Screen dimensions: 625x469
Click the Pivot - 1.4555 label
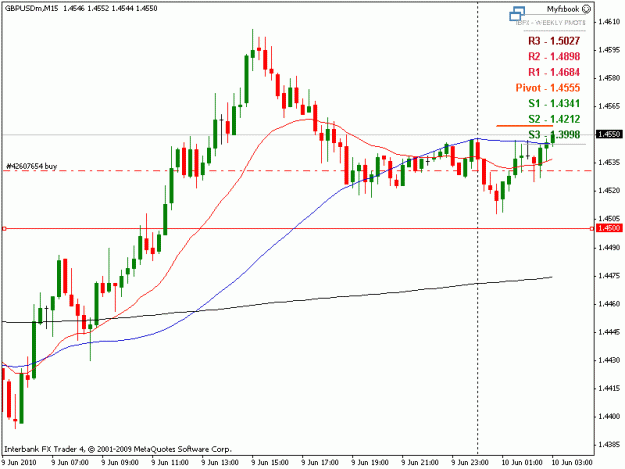click(x=548, y=88)
